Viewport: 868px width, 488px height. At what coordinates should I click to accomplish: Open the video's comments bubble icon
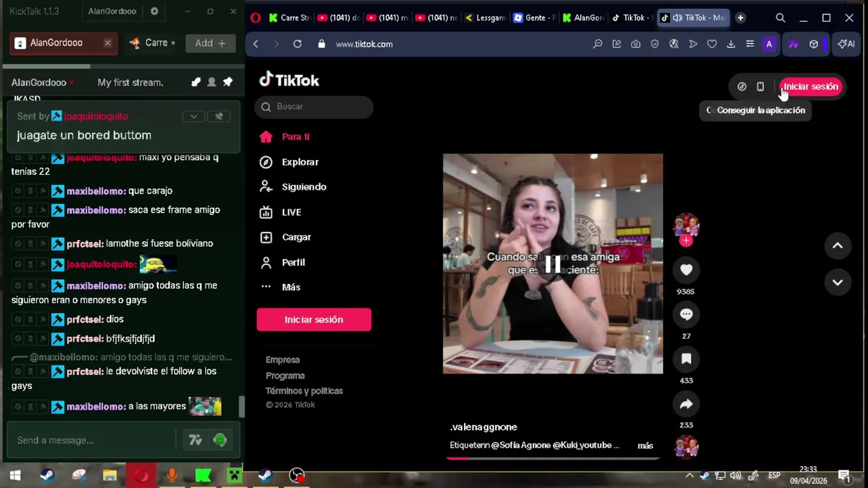[686, 314]
